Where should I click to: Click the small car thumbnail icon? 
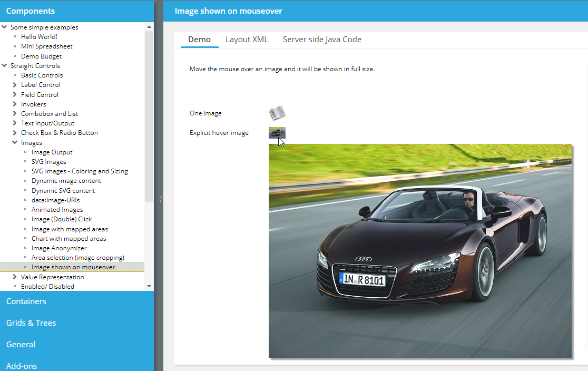(277, 133)
